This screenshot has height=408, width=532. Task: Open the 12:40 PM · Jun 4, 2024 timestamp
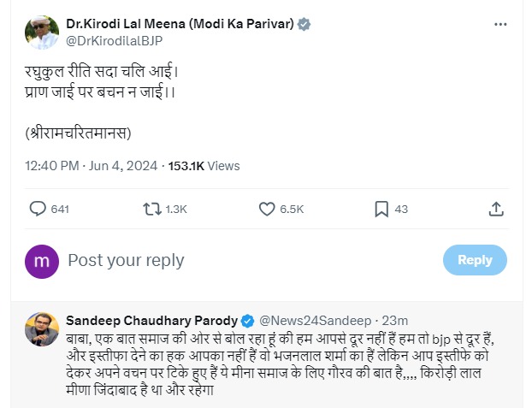91,166
